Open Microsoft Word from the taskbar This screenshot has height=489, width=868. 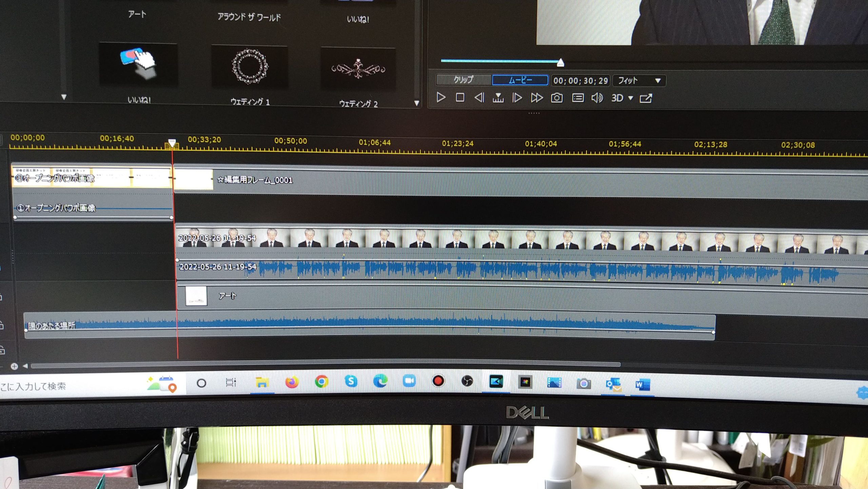tap(643, 385)
